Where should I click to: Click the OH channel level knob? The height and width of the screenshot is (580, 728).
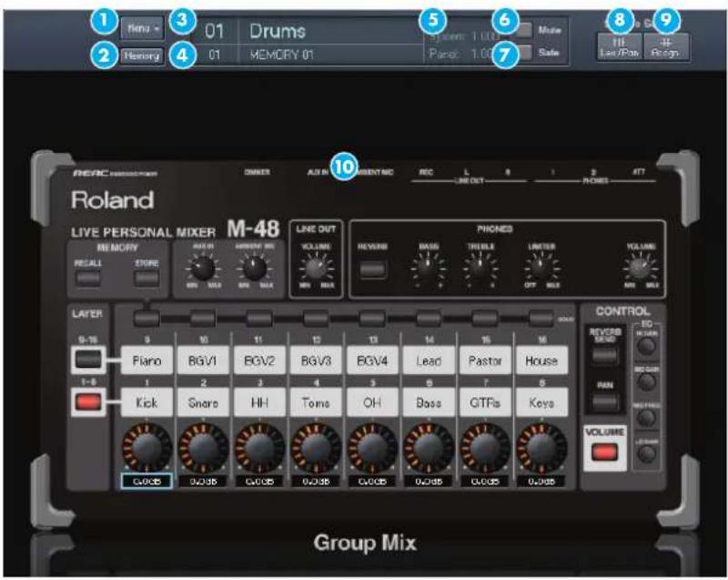point(372,448)
